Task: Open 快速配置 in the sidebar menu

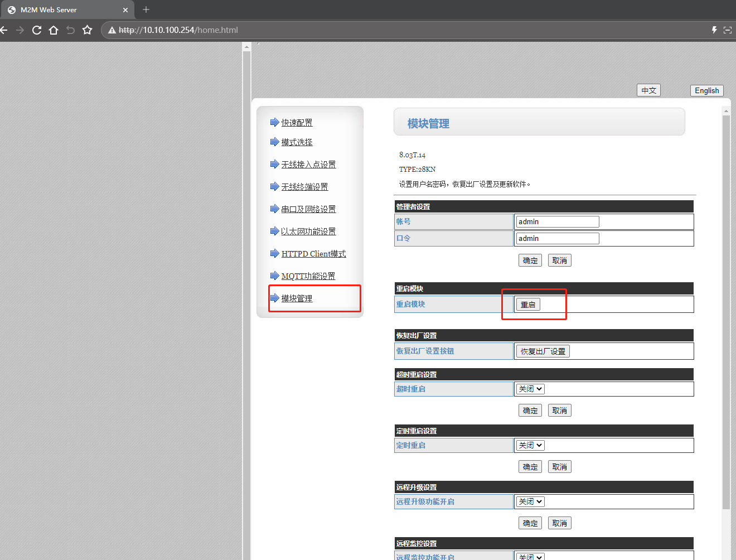Action: (x=297, y=123)
